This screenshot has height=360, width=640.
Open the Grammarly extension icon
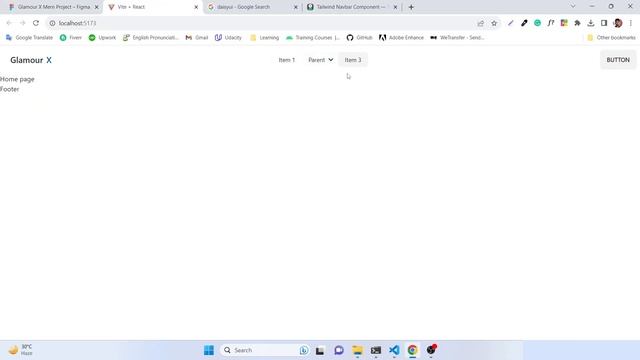(x=538, y=23)
